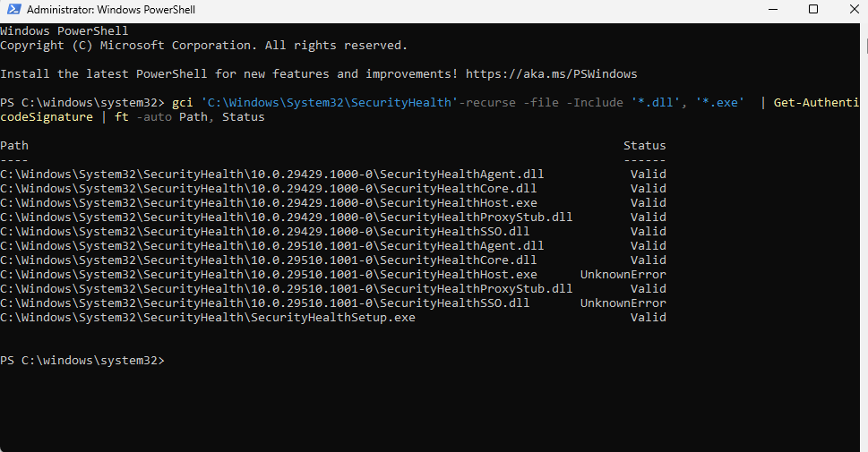Click the Valid status for SecurityHealthSetup.exe
868x452 pixels.
[x=649, y=318]
